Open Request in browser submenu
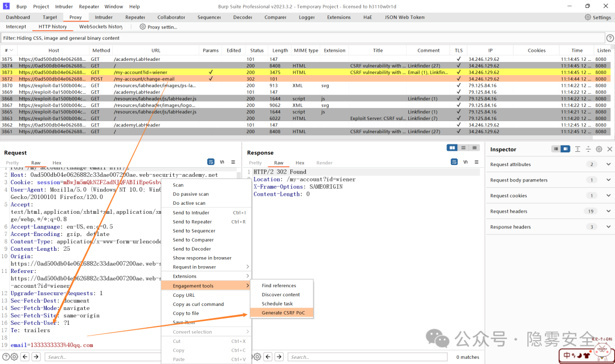This screenshot has width=615, height=364. (206, 267)
